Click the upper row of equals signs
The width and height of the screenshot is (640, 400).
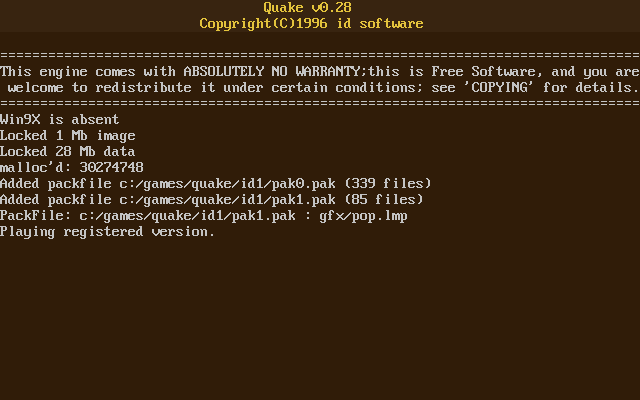click(x=320, y=56)
